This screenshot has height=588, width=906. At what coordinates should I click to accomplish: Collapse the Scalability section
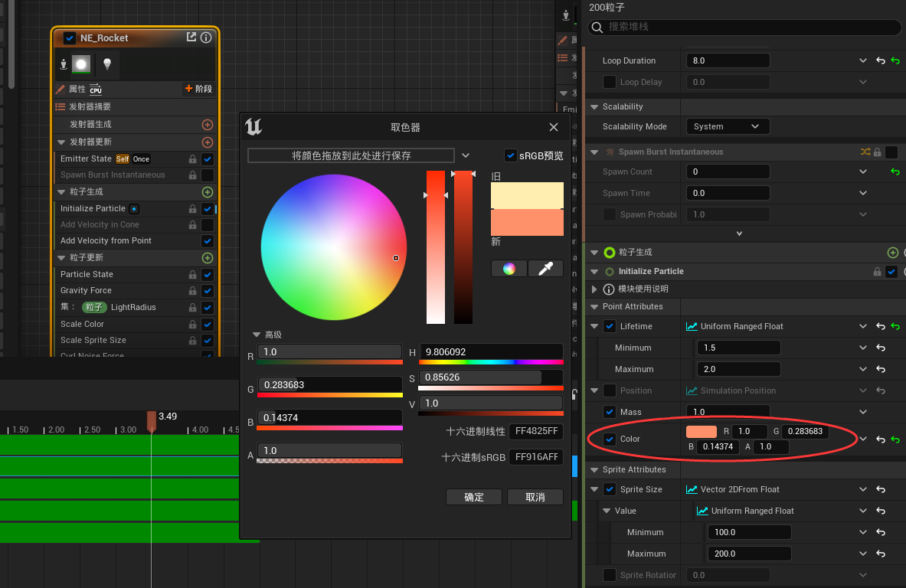click(594, 107)
